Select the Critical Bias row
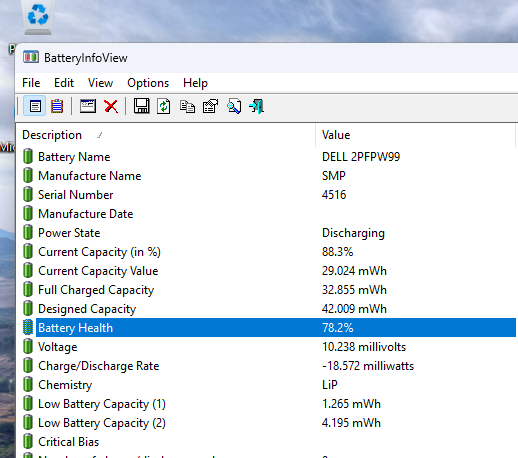The image size is (518, 458). pos(266,442)
